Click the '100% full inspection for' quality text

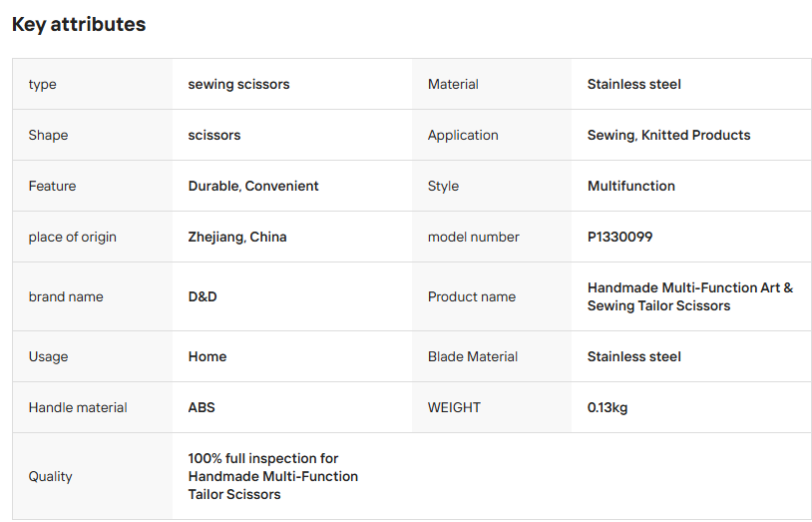(x=263, y=458)
